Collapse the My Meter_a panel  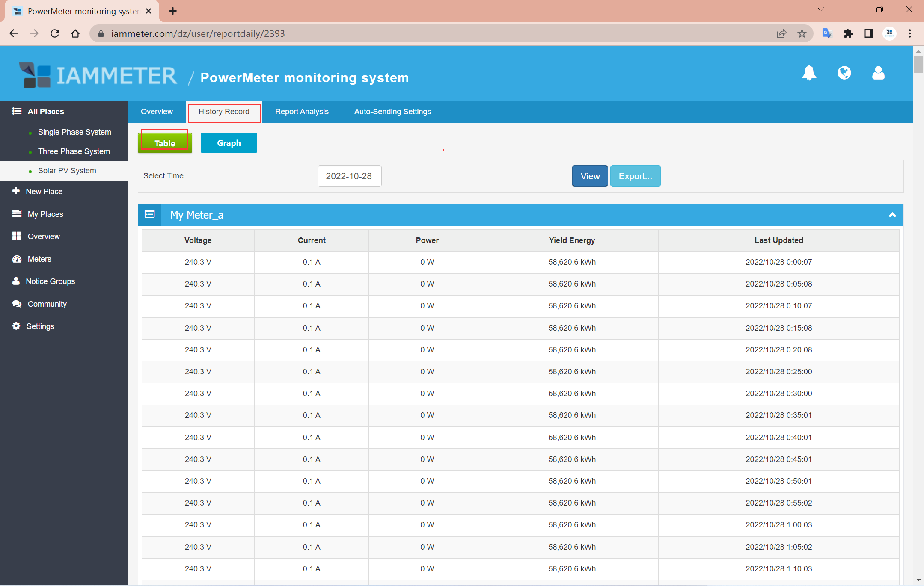[892, 215]
